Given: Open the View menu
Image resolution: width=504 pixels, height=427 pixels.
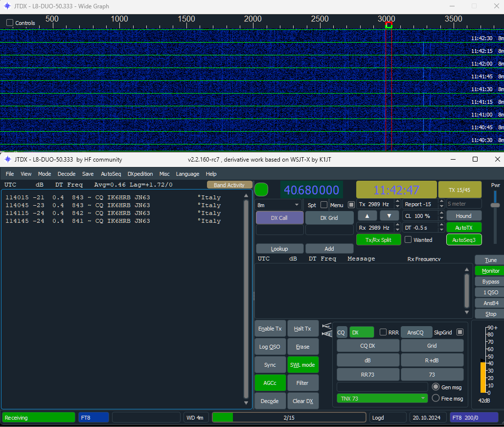Looking at the screenshot, I should (26, 174).
